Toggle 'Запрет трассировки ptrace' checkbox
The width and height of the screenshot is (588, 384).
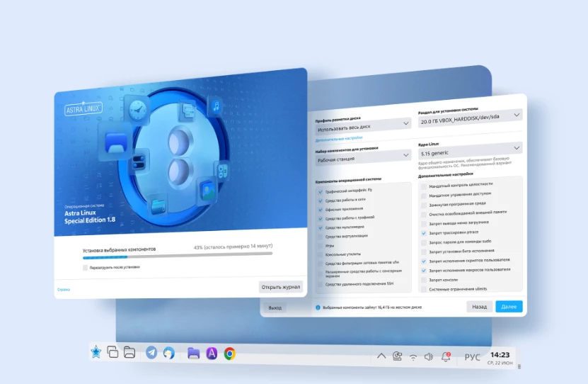click(424, 232)
